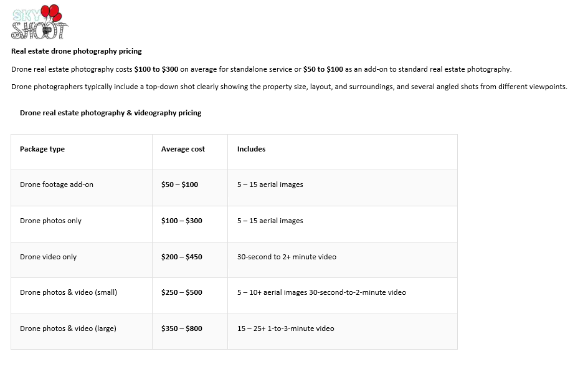
Task: Click the "Drone real estate photography & videography pricing" subheading
Action: (x=110, y=113)
